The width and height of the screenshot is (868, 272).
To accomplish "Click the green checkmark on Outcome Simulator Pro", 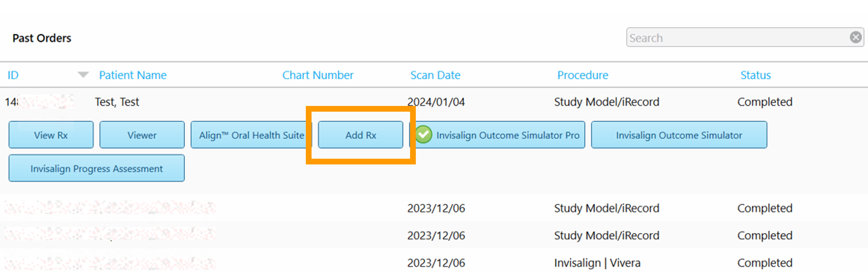I will tap(424, 135).
